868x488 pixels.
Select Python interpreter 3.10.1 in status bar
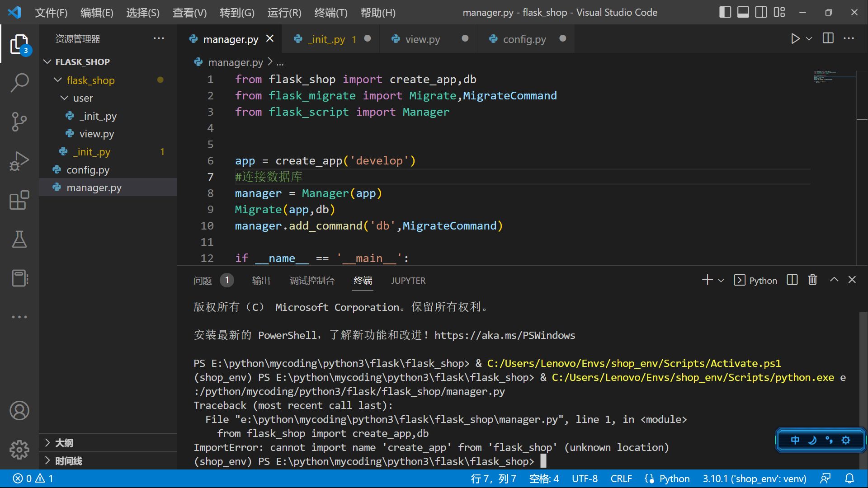(x=755, y=479)
